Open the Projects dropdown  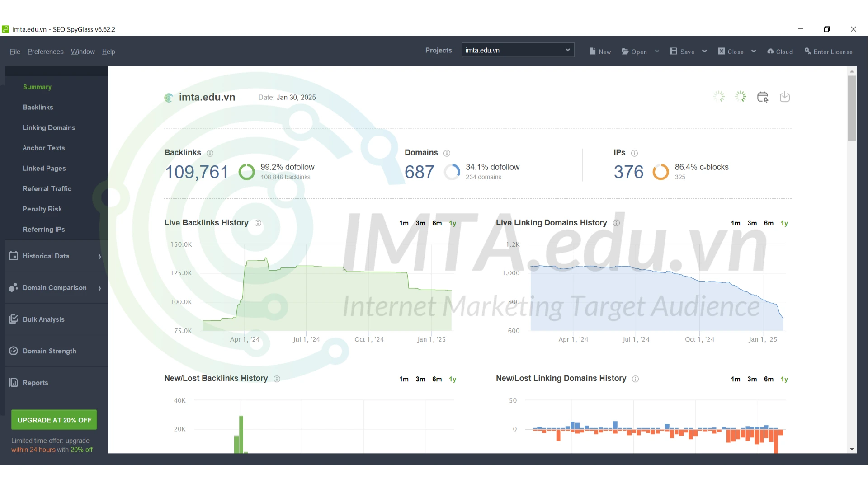click(x=518, y=50)
